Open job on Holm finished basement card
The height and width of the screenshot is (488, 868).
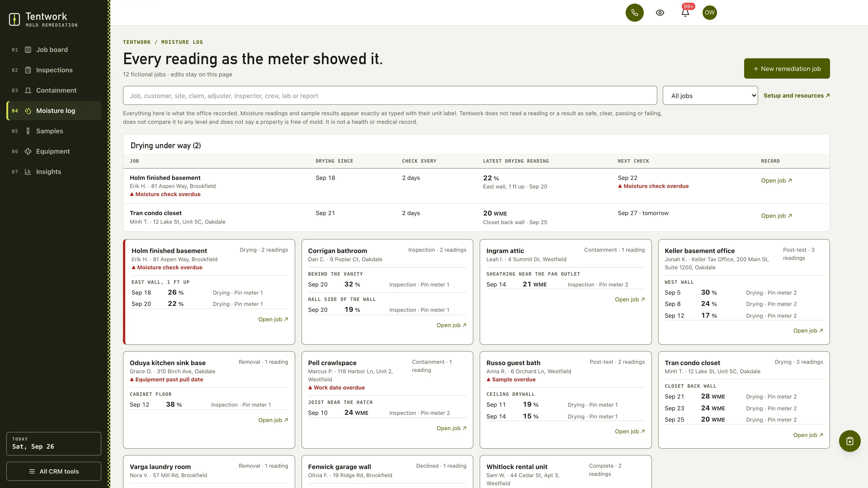click(273, 319)
